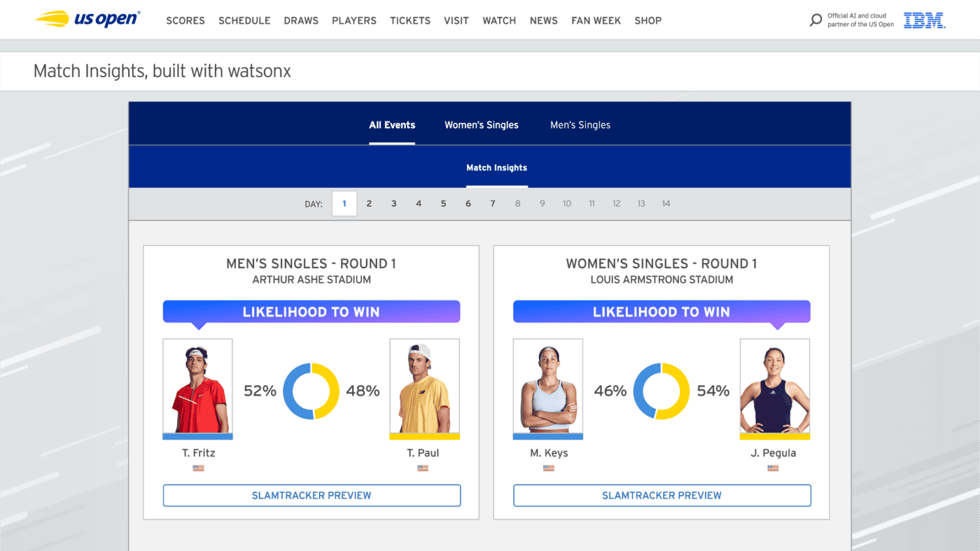980x551 pixels.
Task: Click the Fritz-Paul likelihood donut chart
Action: point(311,391)
